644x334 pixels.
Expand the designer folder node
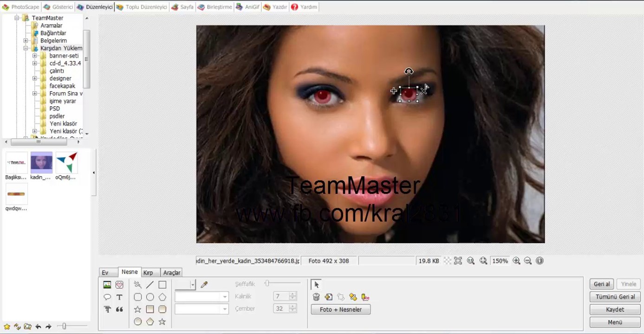[x=34, y=78]
